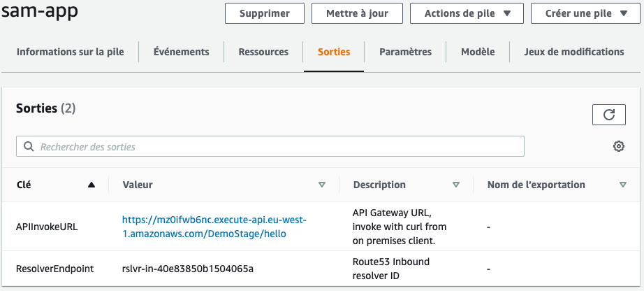644x291 pixels.
Task: Open the APIInvokeURL execute-api link
Action: [214, 227]
